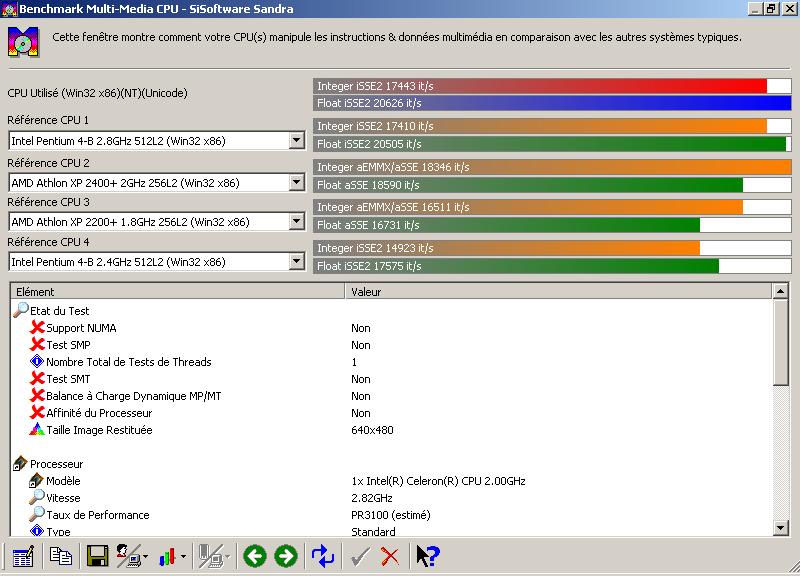This screenshot has height=576, width=800.
Task: Click the user computer options toolbar icon
Action: 128,556
